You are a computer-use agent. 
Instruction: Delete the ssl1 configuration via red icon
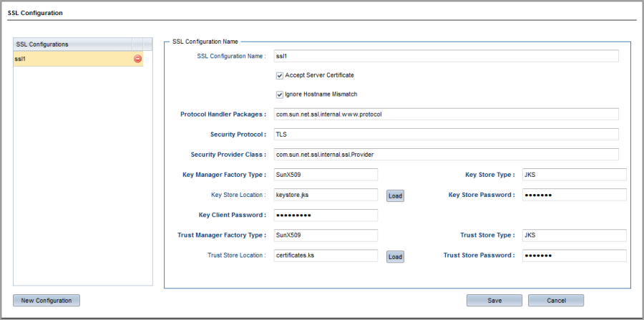(x=137, y=59)
